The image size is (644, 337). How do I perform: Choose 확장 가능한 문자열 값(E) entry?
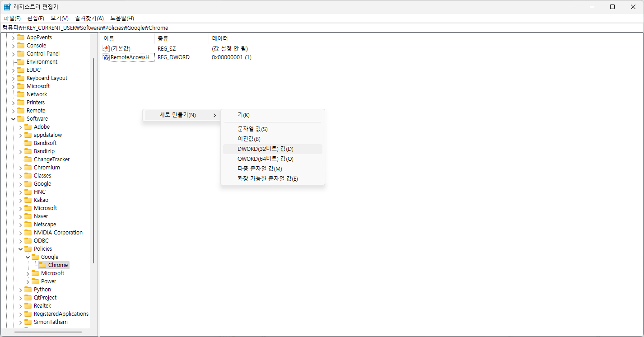point(273,179)
